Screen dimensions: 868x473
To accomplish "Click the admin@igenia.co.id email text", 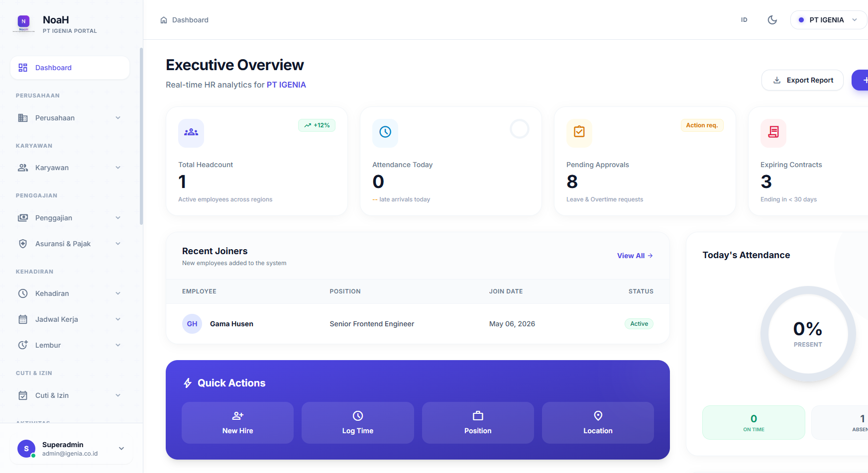I will (x=70, y=454).
